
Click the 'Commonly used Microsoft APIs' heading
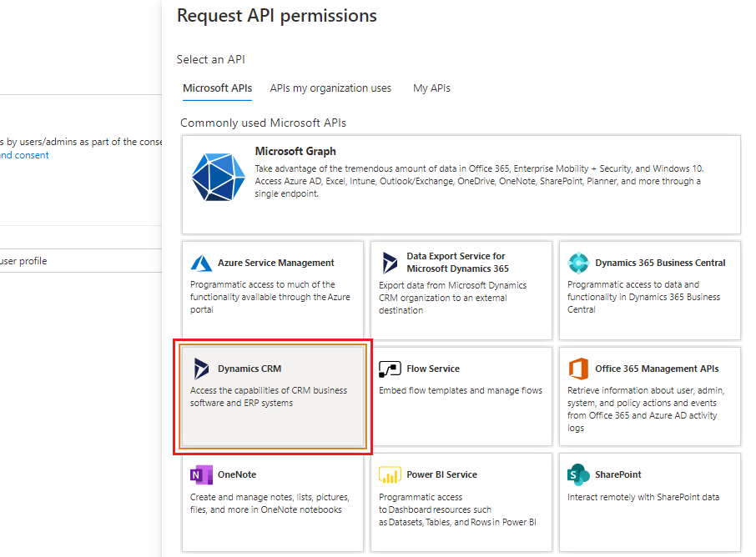263,123
